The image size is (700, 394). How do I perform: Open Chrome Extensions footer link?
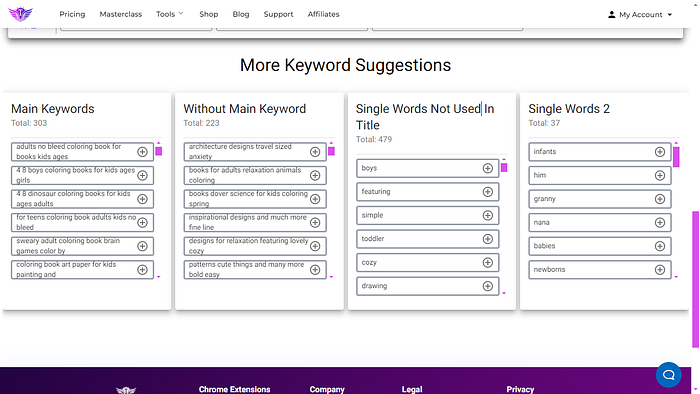click(234, 389)
